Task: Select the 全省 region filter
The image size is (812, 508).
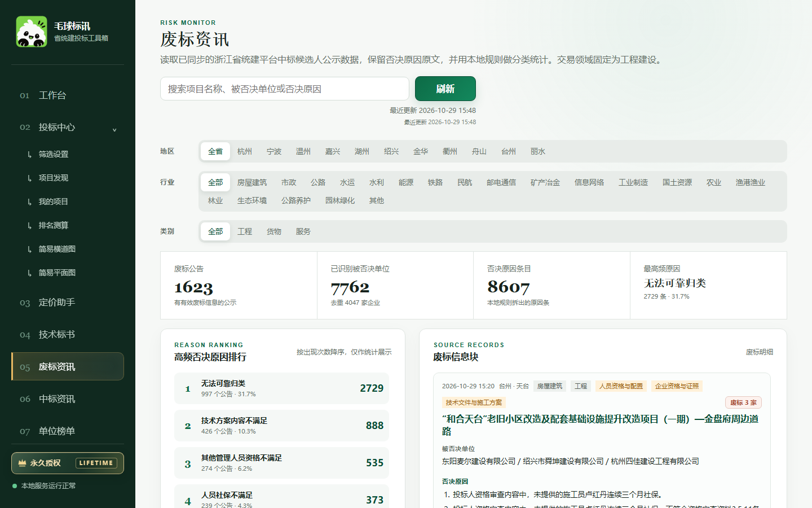Action: click(215, 151)
